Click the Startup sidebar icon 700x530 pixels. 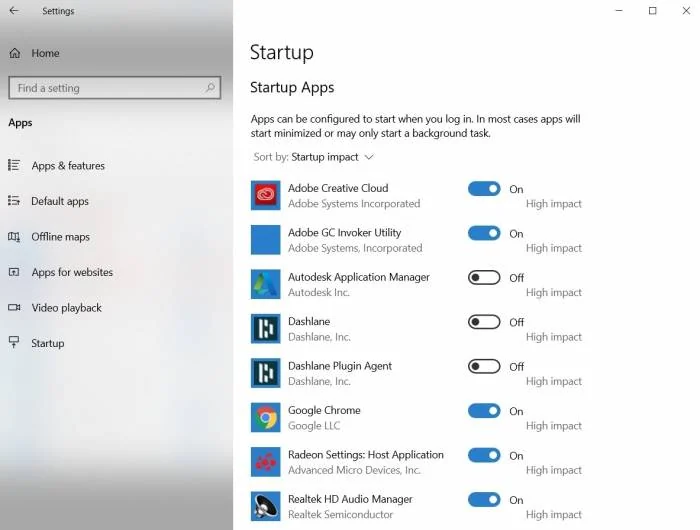click(14, 342)
